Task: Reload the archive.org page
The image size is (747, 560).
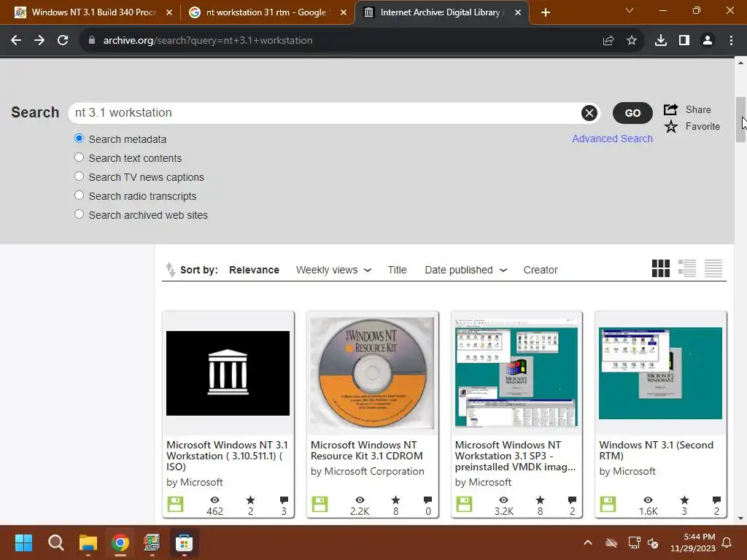Action: click(63, 41)
